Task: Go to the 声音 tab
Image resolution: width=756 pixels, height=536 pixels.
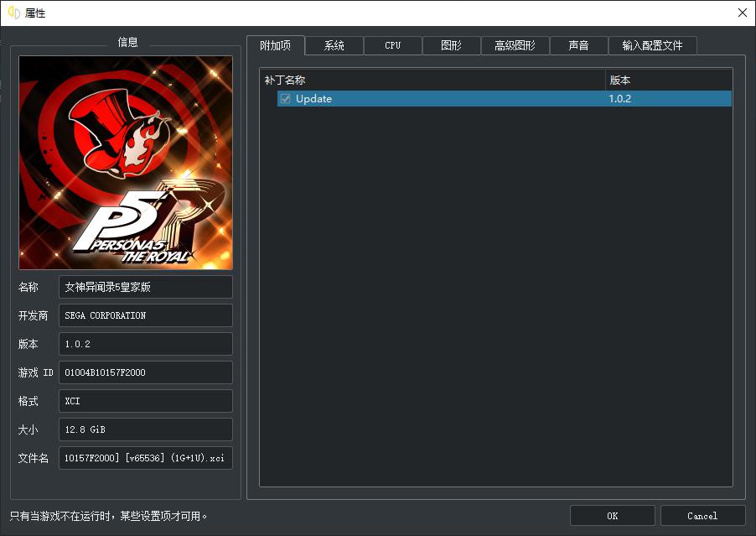Action: pyautogui.click(x=578, y=45)
